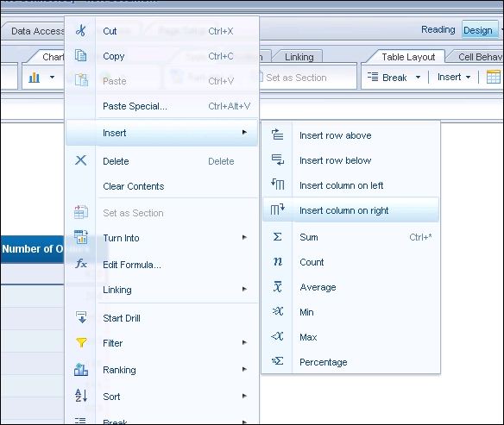Expand the Insert submenu arrow

point(244,132)
